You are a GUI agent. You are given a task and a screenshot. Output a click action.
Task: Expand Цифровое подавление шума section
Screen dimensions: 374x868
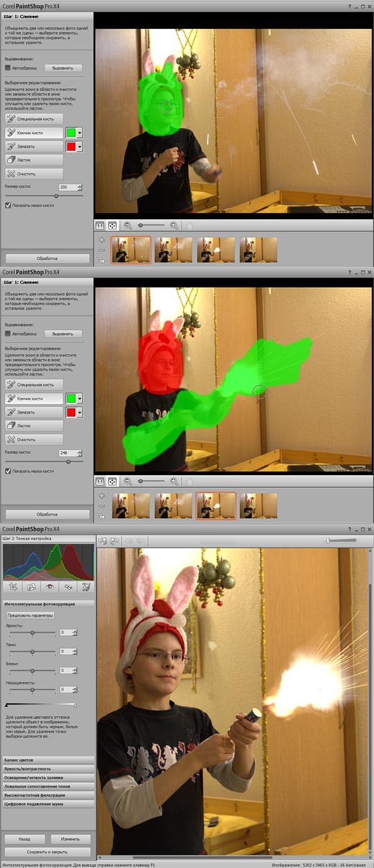point(48,803)
